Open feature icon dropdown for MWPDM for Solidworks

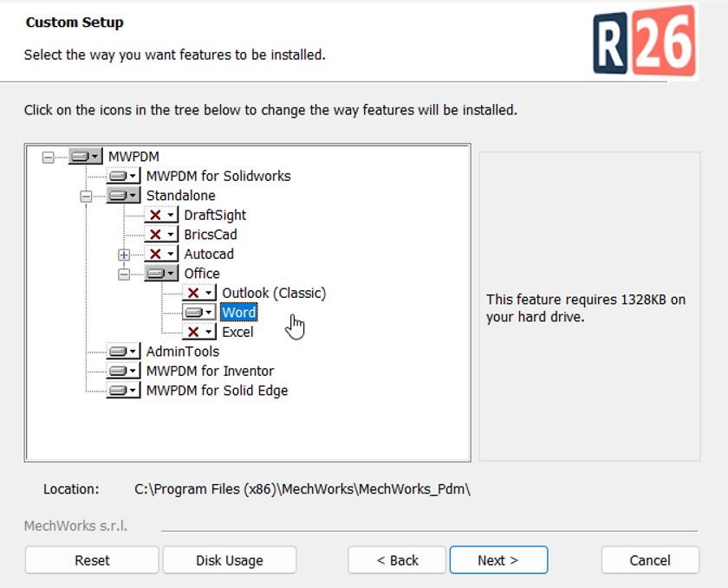click(123, 176)
